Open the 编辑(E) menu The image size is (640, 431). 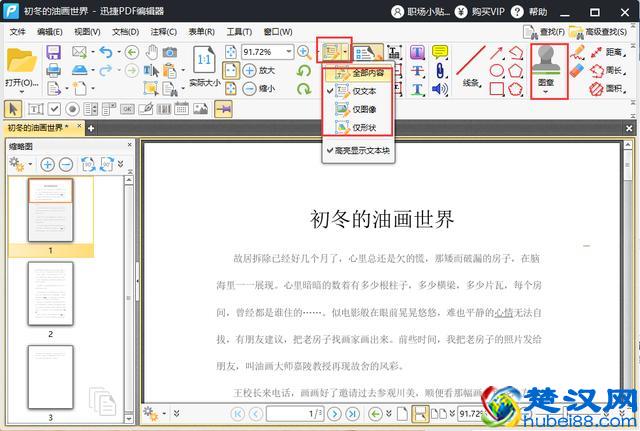[x=50, y=32]
